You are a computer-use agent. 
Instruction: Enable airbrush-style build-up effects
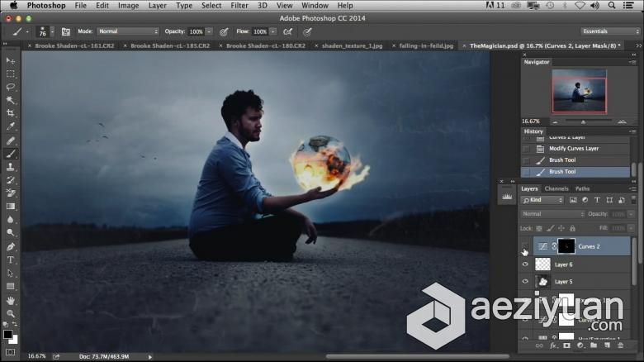pyautogui.click(x=288, y=31)
